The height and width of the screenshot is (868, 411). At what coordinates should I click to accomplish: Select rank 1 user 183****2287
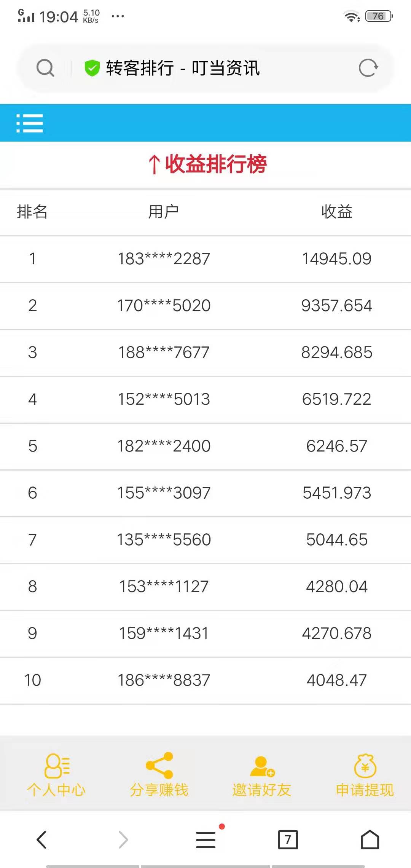pyautogui.click(x=164, y=259)
